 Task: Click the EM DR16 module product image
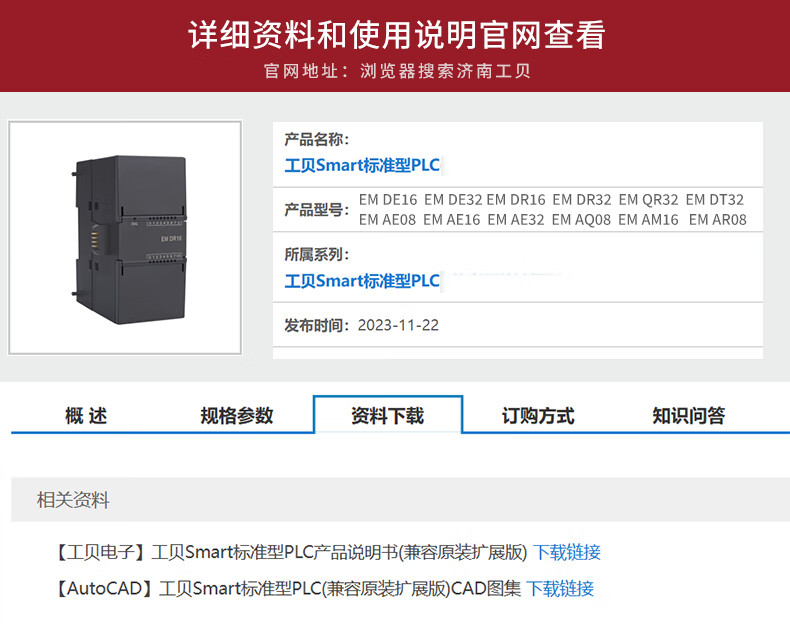tap(125, 238)
